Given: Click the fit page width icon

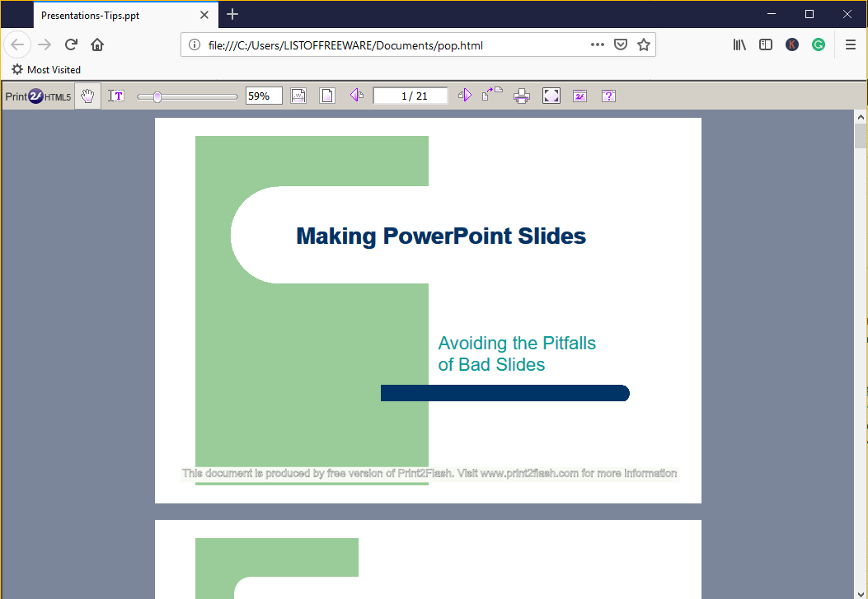Looking at the screenshot, I should 298,96.
